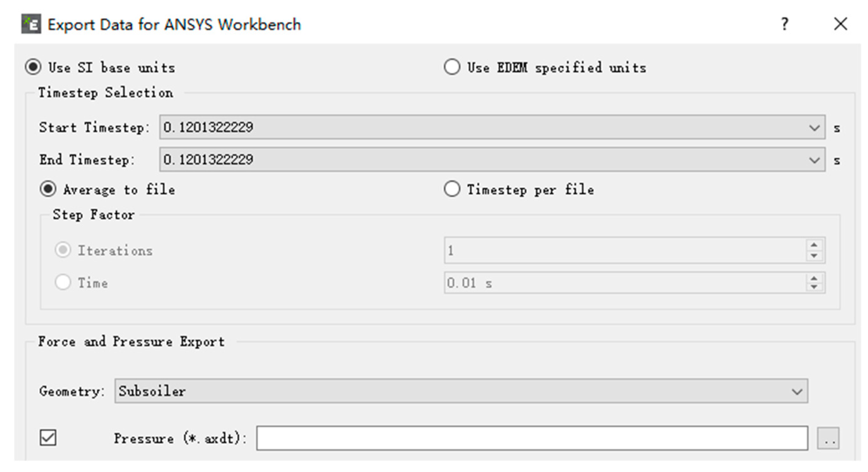Increase the Time step value
Image resolution: width=868 pixels, height=472 pixels.
[814, 279]
